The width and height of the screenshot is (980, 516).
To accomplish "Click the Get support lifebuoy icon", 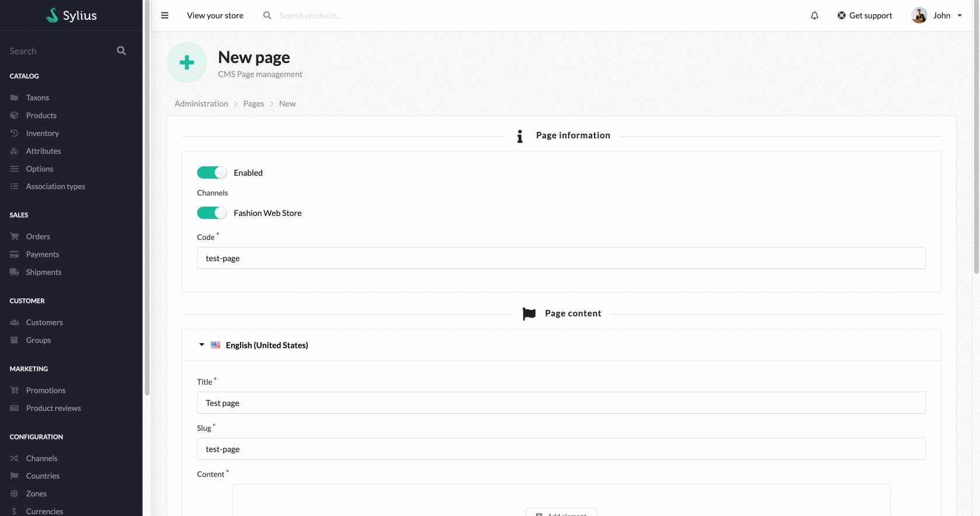I will (x=842, y=15).
